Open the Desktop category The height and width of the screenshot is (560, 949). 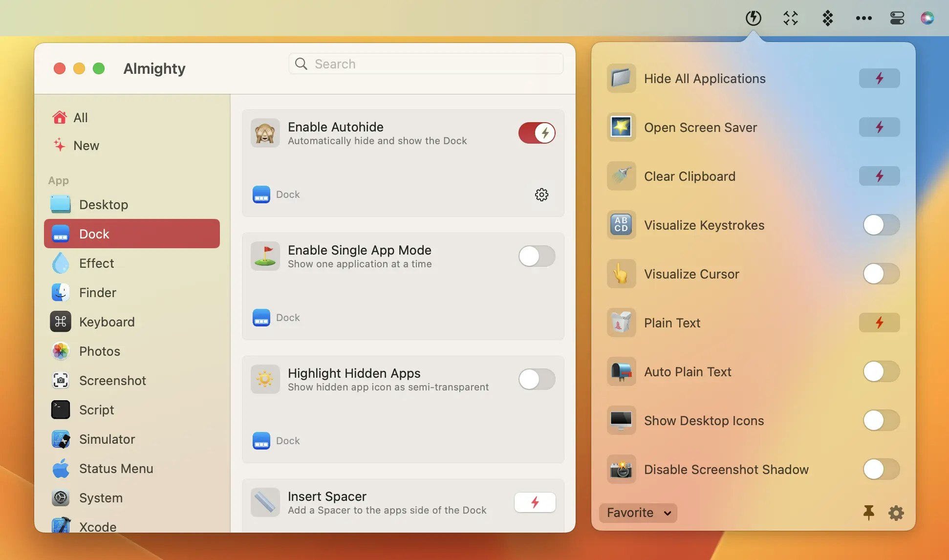(132, 204)
